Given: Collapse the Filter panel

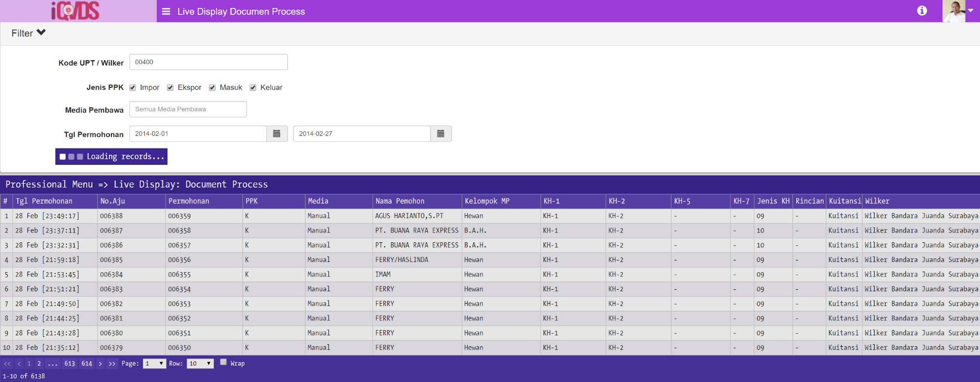Looking at the screenshot, I should (x=28, y=33).
